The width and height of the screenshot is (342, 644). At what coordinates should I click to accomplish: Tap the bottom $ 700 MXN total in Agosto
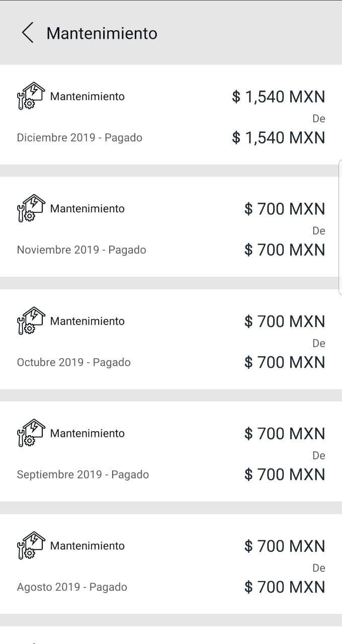click(285, 587)
